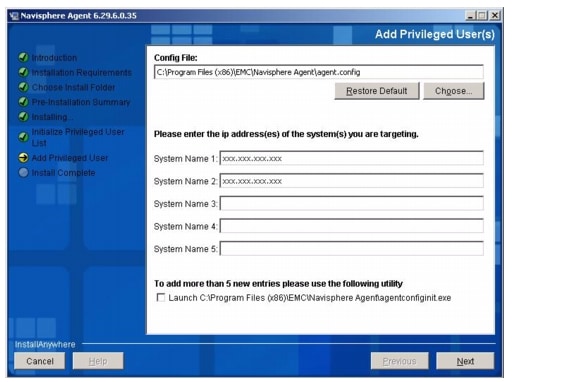Click the Choose Install Folder step label
Viewport: 576px width, 382px height.
click(73, 87)
